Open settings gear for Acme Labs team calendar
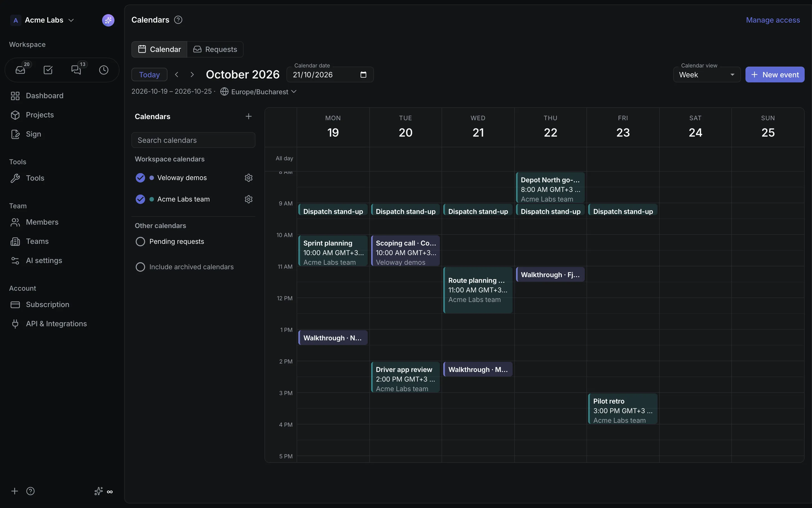The width and height of the screenshot is (812, 508). coord(249,199)
